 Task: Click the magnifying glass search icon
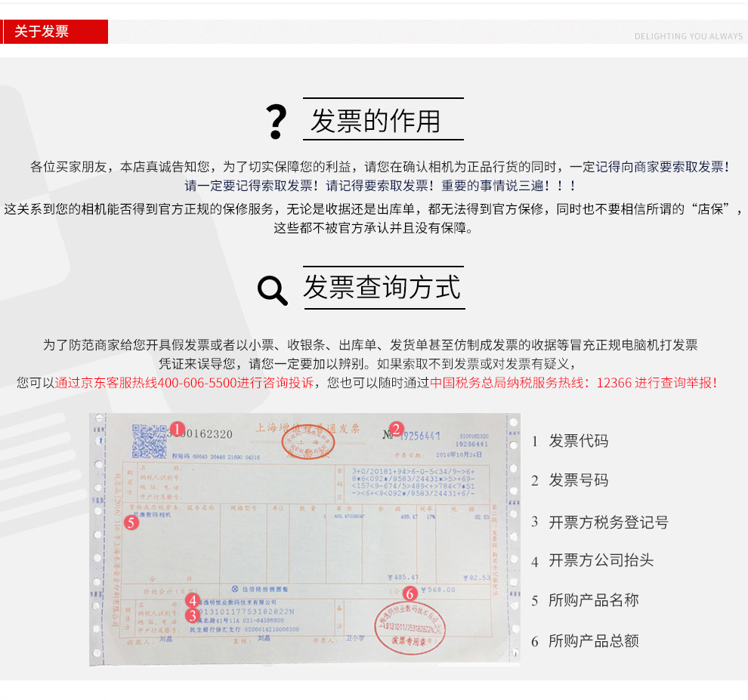pos(272,290)
